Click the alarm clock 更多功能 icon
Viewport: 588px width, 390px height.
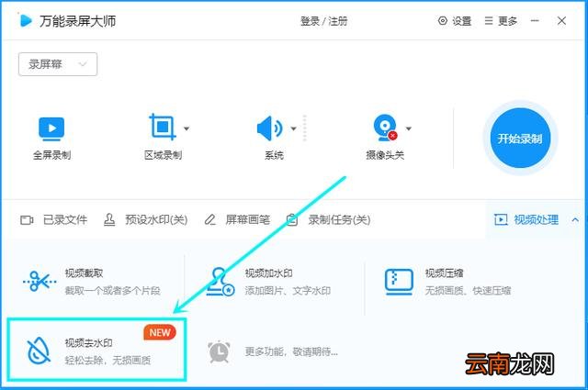pos(219,351)
